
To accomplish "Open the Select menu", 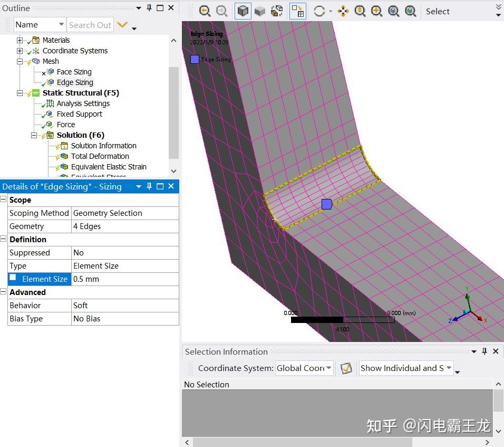I will (438, 11).
